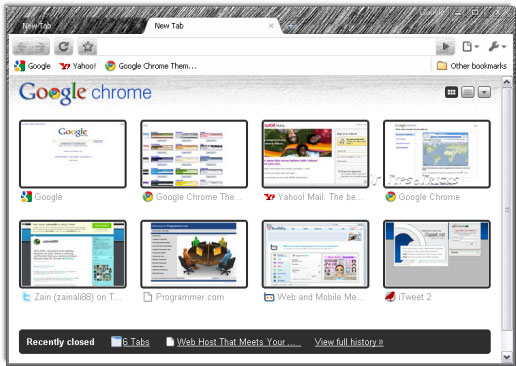Click the Back navigation arrow
516x366 pixels.
point(22,47)
